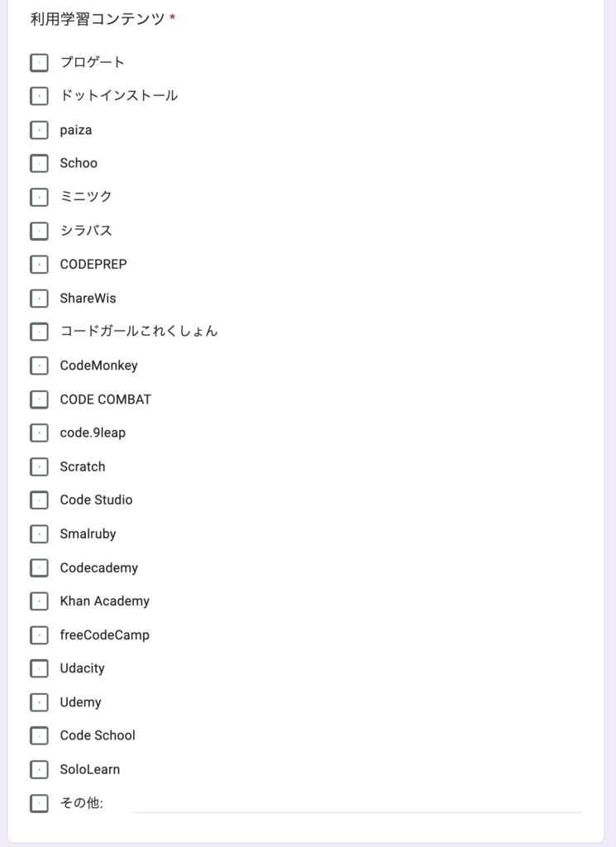
Task: Select the Codecademy checkbox
Action: coord(39,567)
